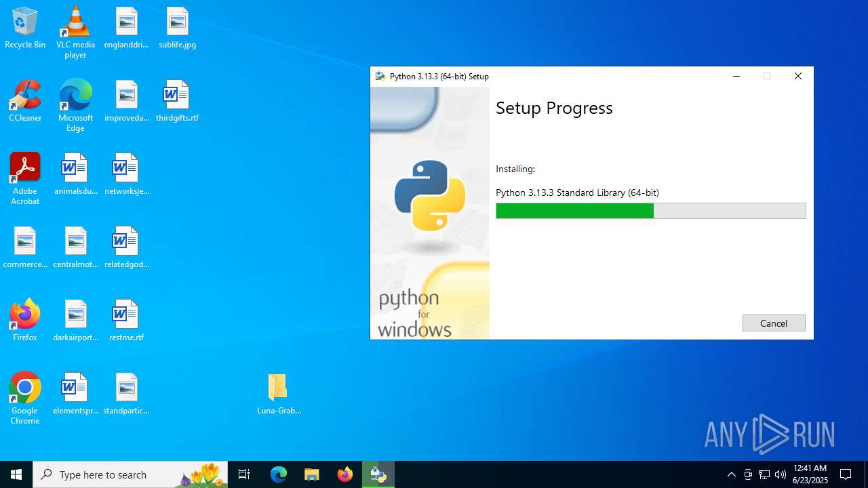Open the Windows Start menu
The image size is (868, 488).
tap(16, 474)
